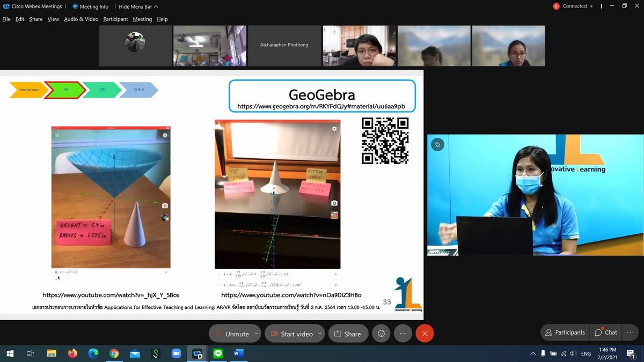Image resolution: width=644 pixels, height=362 pixels.
Task: Click the Share button
Action: point(347,334)
